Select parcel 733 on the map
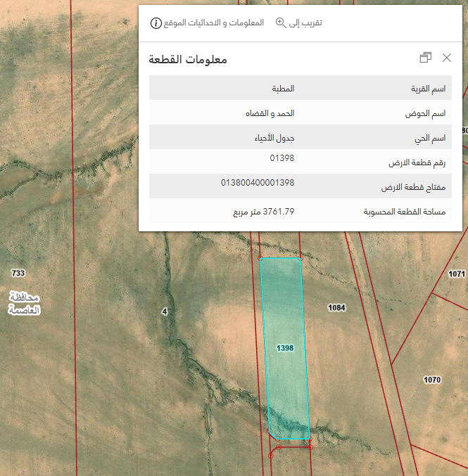The height and width of the screenshot is (476, 468). tap(18, 273)
